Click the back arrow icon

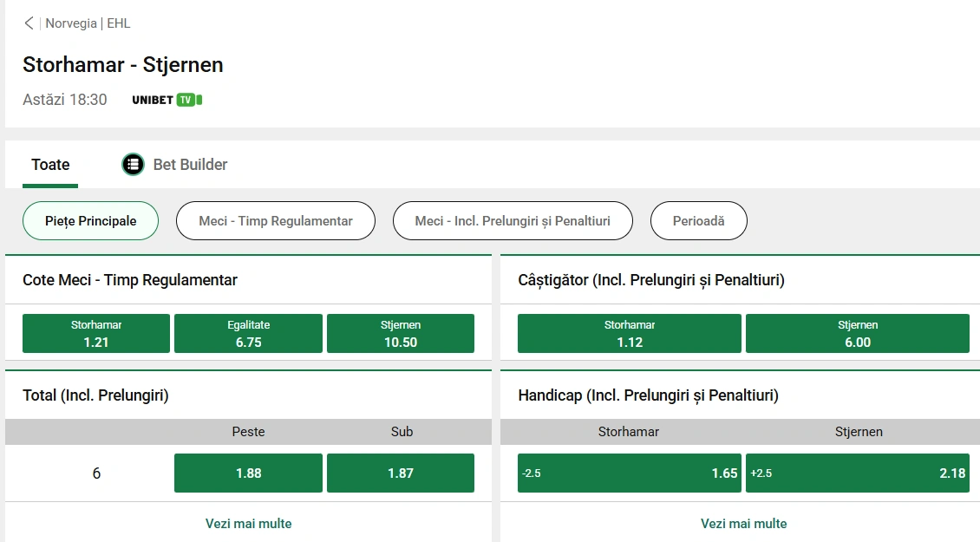(x=29, y=23)
